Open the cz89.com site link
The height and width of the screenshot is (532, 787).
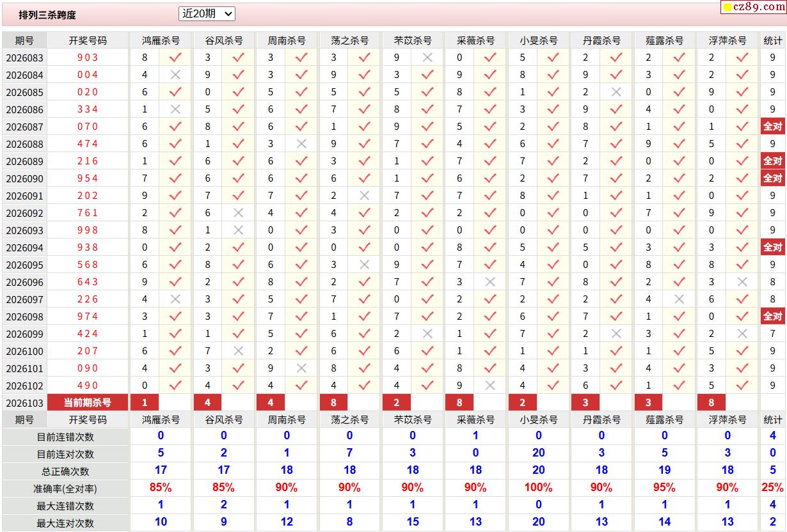pyautogui.click(x=758, y=7)
